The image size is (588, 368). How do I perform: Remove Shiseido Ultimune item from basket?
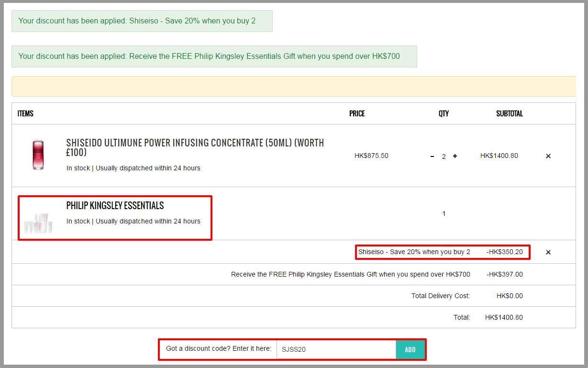(x=548, y=156)
